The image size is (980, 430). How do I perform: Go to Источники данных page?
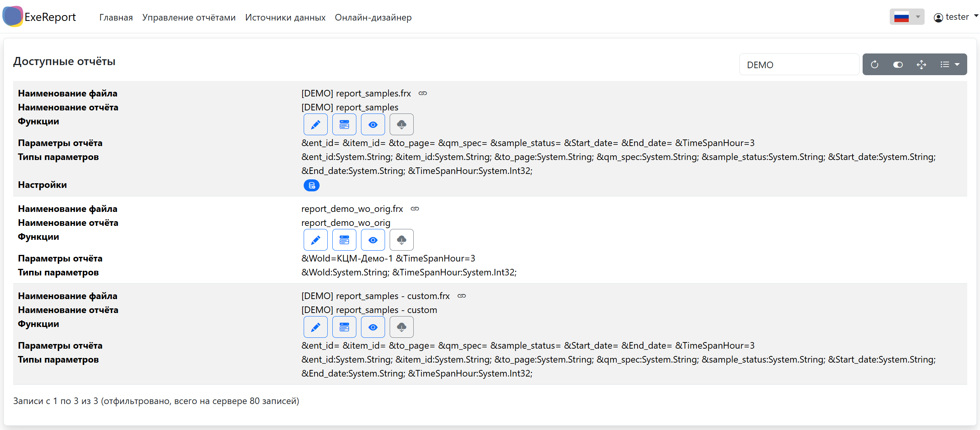pos(285,17)
